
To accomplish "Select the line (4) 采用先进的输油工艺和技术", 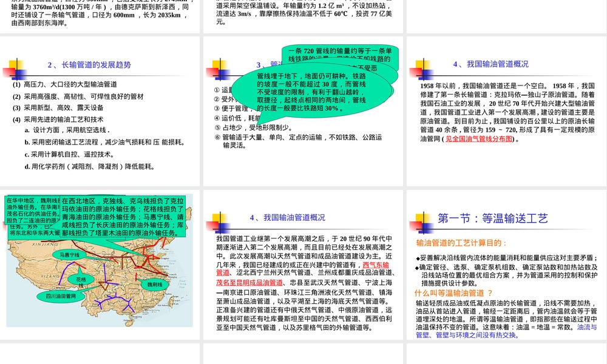I will (58, 120).
